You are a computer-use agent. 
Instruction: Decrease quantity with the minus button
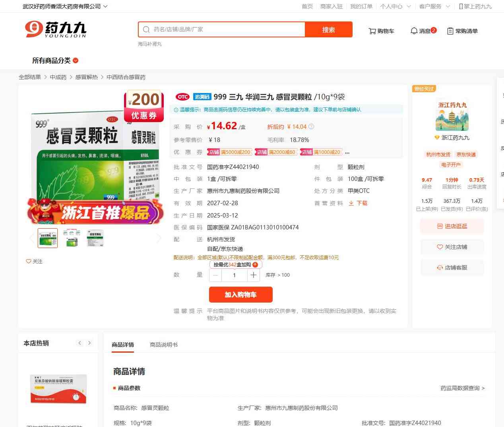click(215, 275)
